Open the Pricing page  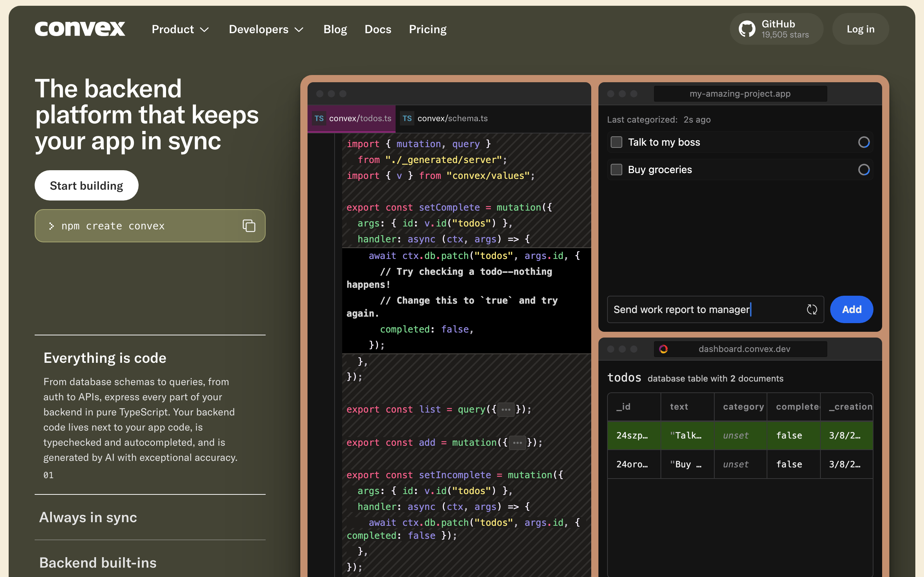tap(427, 29)
